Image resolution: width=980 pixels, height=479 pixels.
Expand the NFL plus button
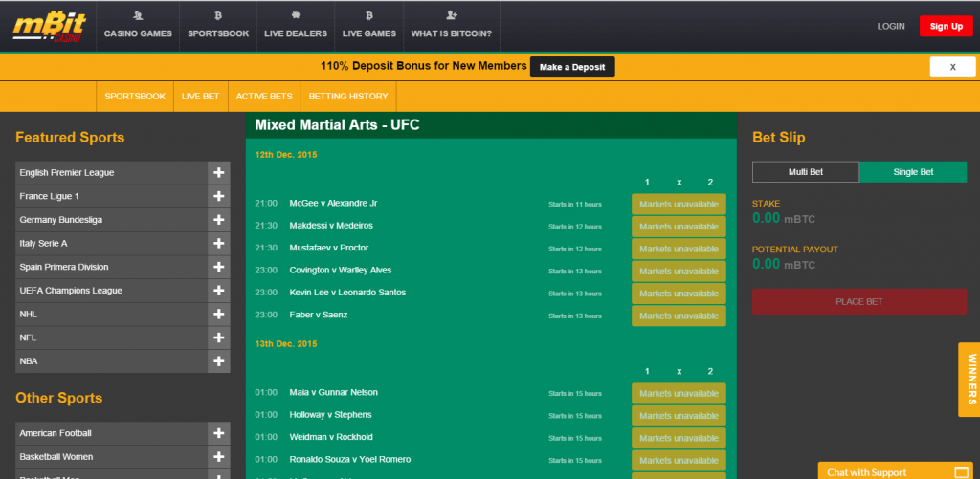pos(219,337)
